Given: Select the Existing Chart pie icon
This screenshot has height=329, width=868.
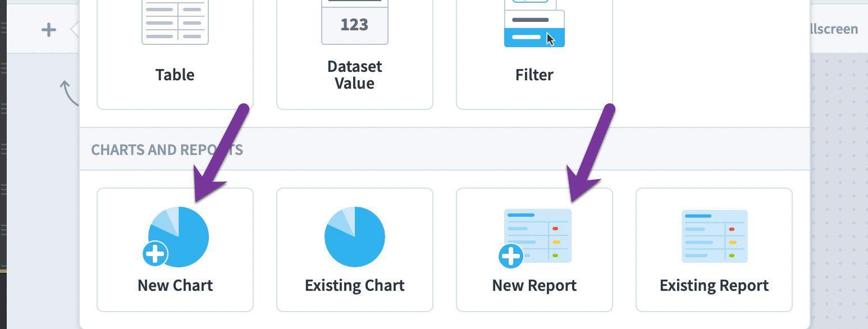Looking at the screenshot, I should click(355, 237).
